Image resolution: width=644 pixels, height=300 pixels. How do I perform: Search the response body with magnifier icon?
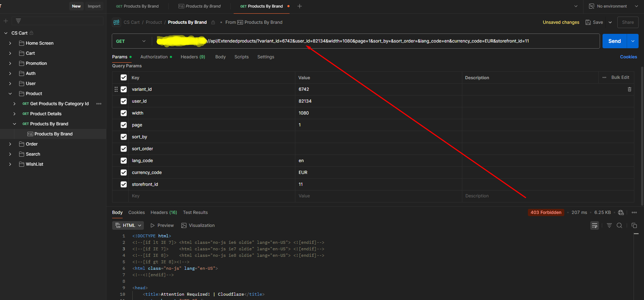pyautogui.click(x=619, y=225)
